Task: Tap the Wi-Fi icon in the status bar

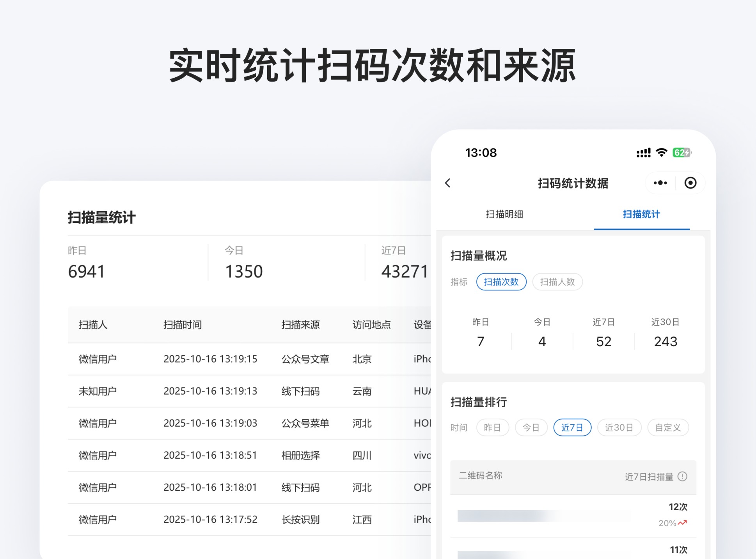Action: 661,153
